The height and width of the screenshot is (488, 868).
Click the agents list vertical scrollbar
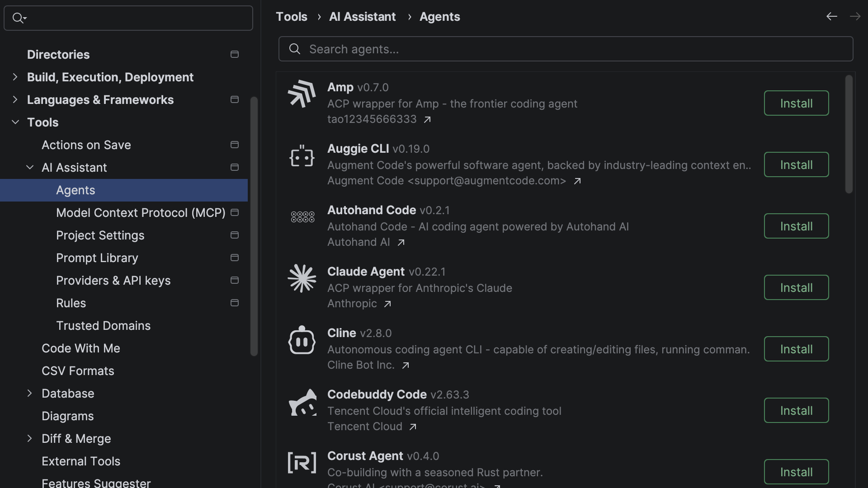pos(849,135)
